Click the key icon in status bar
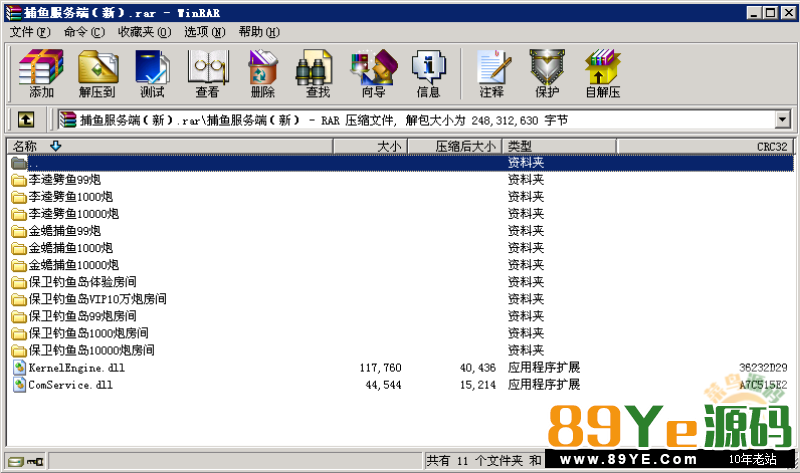This screenshot has width=800, height=473. pos(35,462)
